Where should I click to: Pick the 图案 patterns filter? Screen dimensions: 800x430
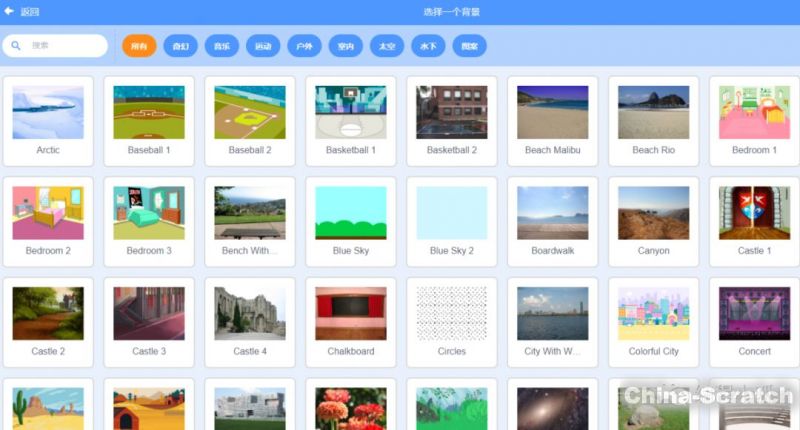coord(469,46)
